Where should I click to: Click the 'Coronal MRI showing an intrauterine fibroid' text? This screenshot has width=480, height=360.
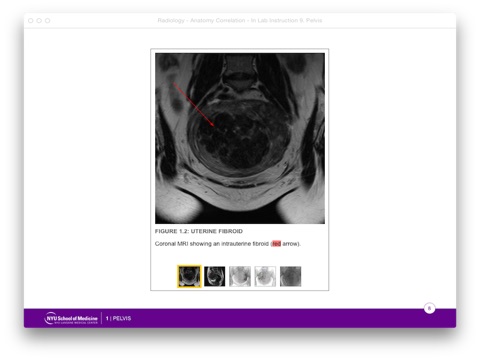pyautogui.click(x=212, y=244)
